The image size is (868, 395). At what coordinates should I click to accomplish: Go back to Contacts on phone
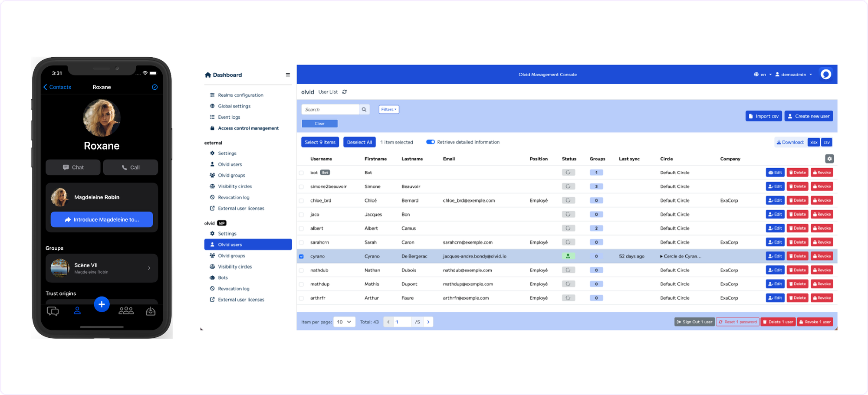[57, 87]
